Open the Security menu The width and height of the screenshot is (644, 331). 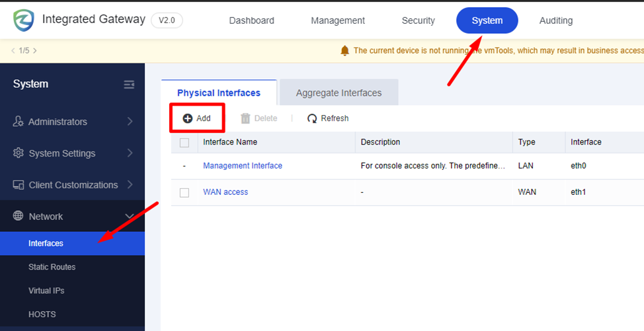click(418, 20)
